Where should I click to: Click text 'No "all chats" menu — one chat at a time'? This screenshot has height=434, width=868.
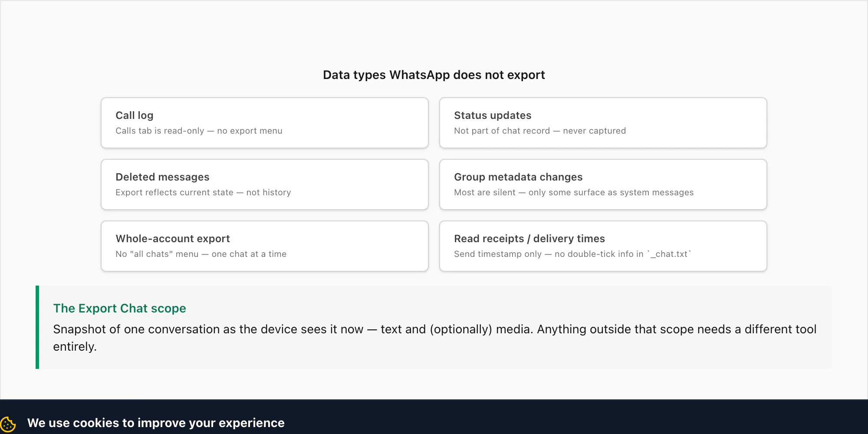(201, 254)
